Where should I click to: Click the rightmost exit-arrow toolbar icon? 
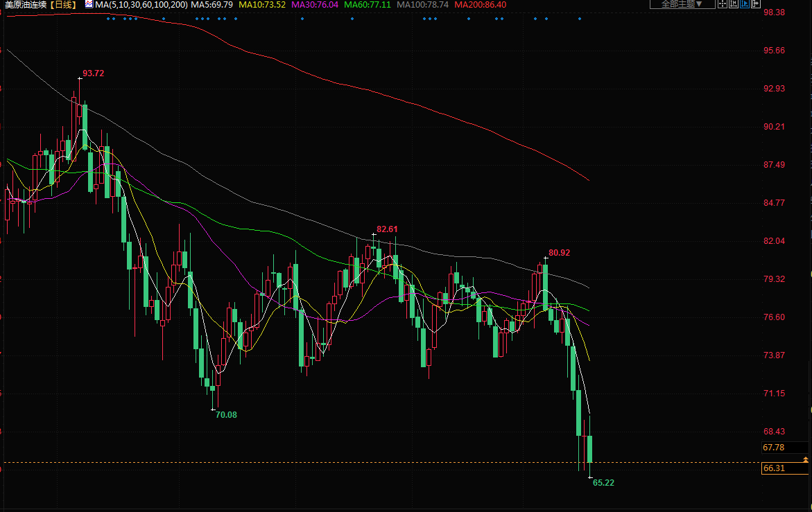pyautogui.click(x=757, y=4)
